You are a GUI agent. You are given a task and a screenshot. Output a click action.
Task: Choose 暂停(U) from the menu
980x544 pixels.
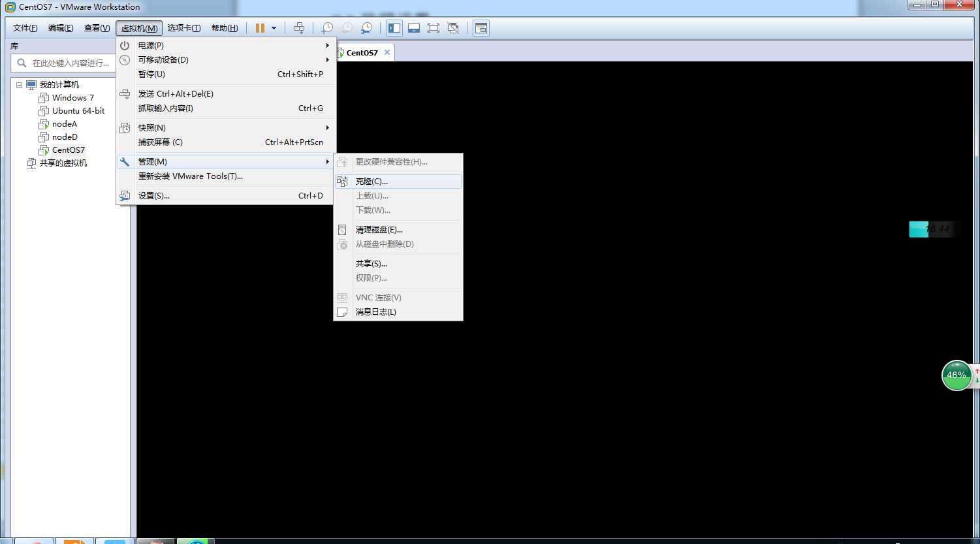[226, 74]
